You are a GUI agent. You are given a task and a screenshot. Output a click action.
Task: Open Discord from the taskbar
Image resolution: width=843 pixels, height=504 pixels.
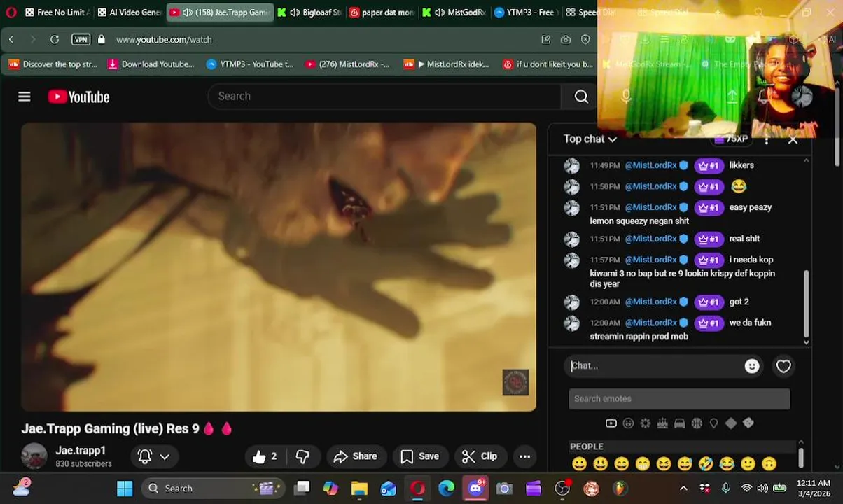475,488
